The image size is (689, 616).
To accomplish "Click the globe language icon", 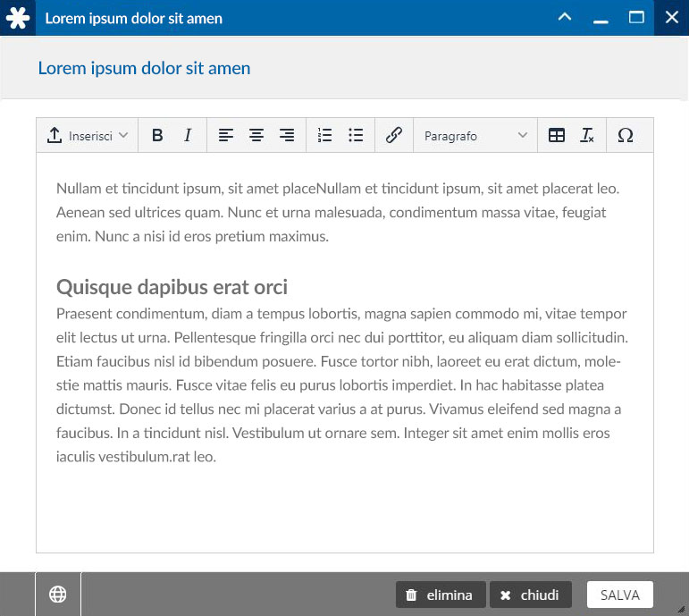I will [58, 595].
